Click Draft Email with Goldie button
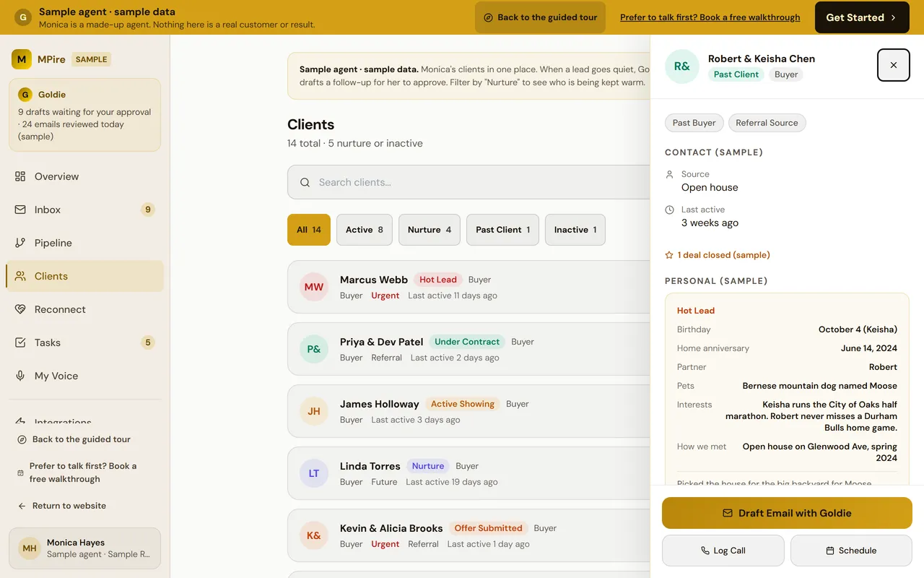Image resolution: width=924 pixels, height=578 pixels. (787, 513)
